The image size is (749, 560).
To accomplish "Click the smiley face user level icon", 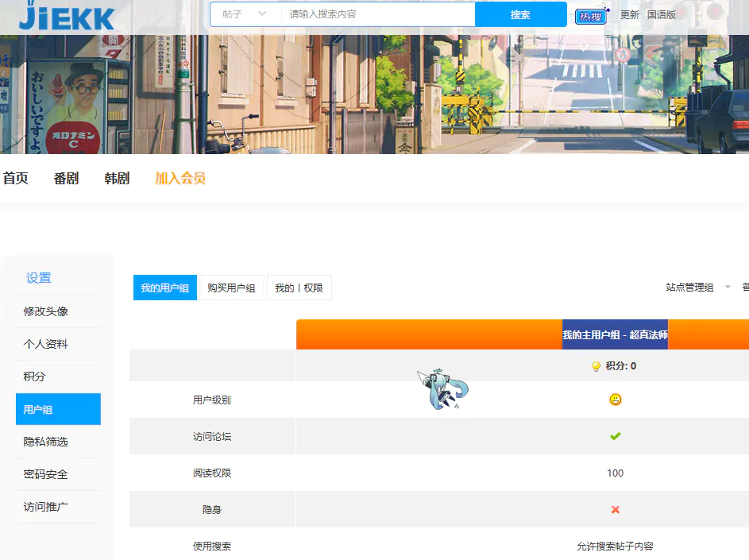I will [616, 400].
